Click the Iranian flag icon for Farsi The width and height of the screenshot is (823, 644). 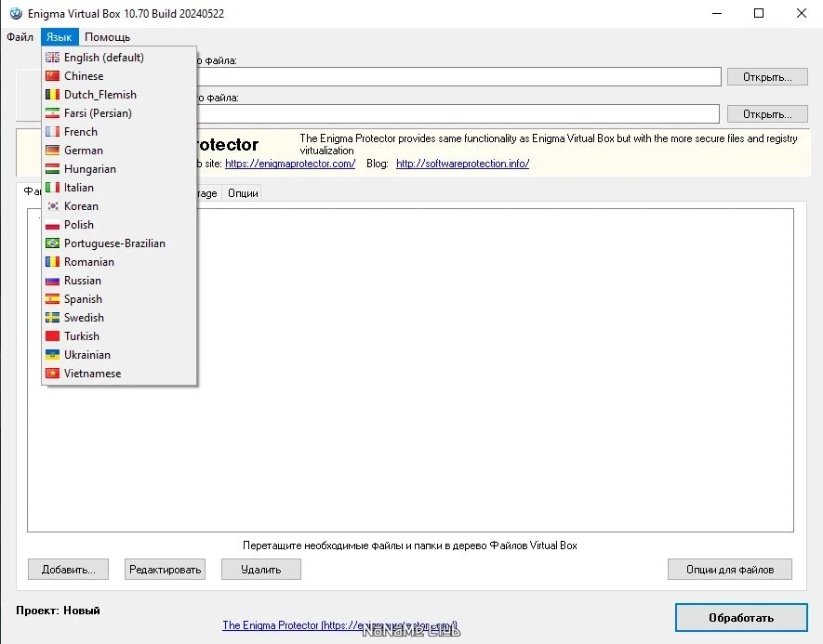[52, 113]
